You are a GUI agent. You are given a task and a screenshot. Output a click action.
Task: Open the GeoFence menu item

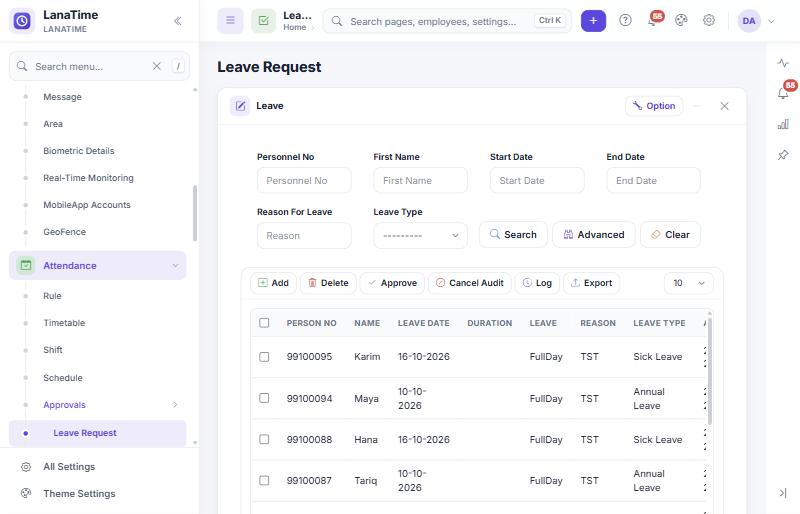(x=64, y=232)
